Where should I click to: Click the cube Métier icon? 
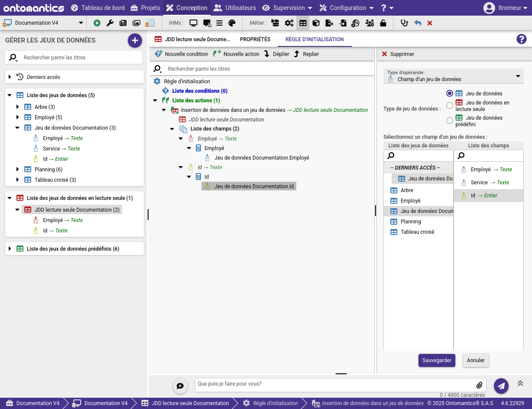tap(316, 23)
